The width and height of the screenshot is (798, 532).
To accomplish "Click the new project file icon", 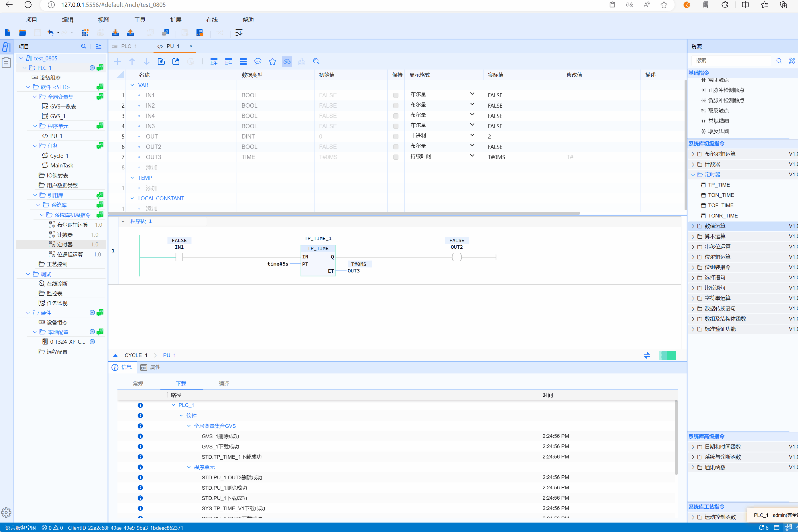I will point(7,33).
